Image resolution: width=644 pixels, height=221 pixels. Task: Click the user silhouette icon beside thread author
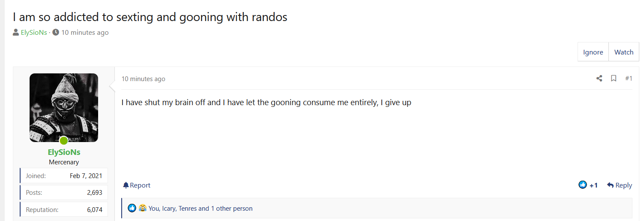(16, 33)
